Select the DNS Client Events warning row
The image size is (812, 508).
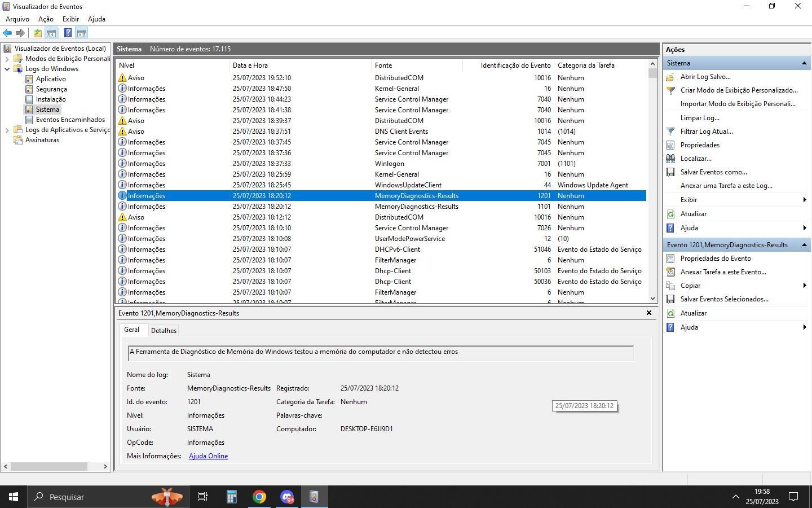click(x=381, y=132)
